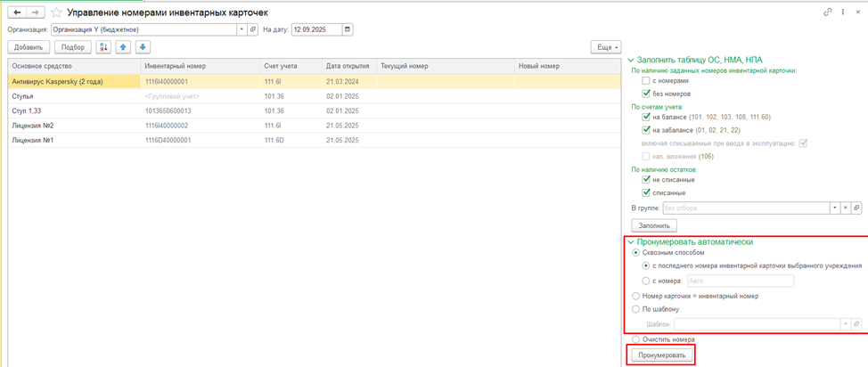This screenshot has width=868, height=367.
Task: Check the 'кап. вложения (106)' checkbox
Action: [645, 157]
